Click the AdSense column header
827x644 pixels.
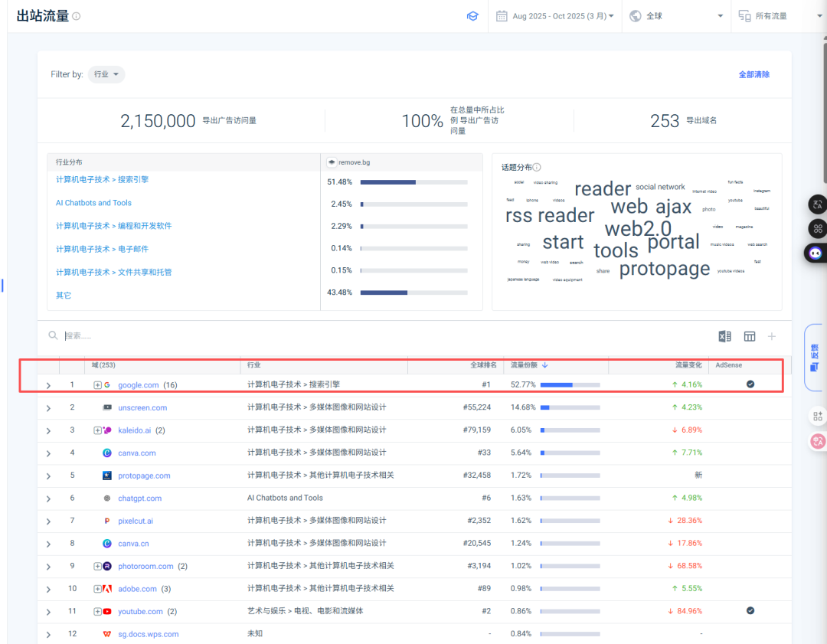tap(728, 365)
